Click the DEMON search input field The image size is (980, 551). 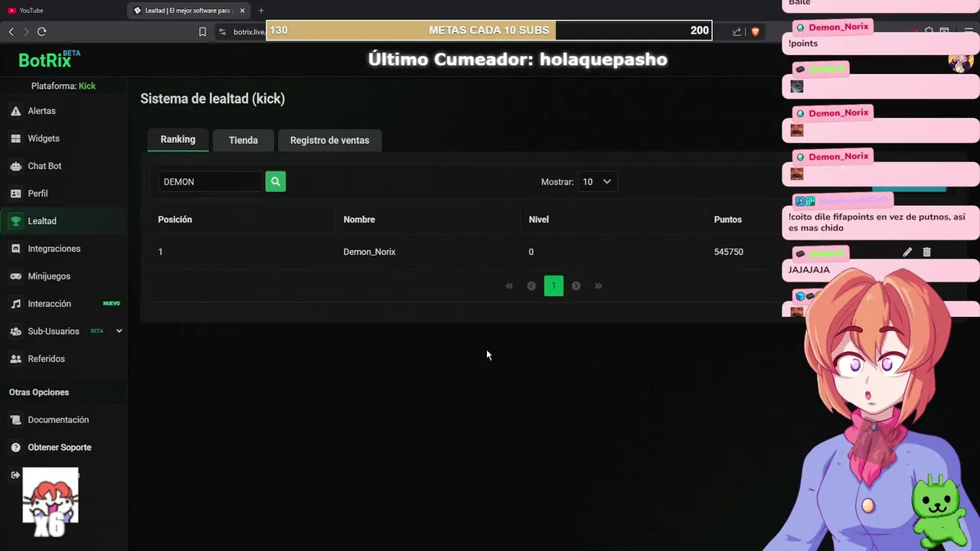tap(211, 182)
